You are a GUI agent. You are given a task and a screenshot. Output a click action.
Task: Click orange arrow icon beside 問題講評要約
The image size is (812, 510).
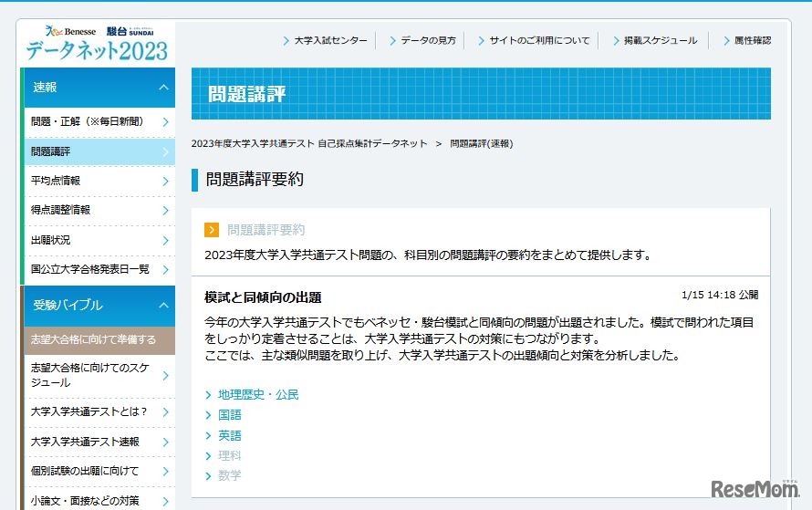click(x=212, y=230)
